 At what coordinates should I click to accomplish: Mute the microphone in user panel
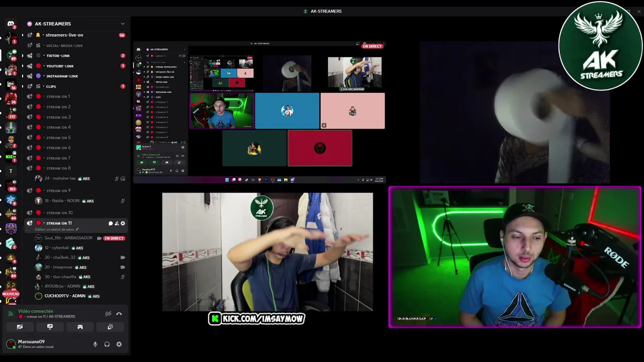point(95,344)
